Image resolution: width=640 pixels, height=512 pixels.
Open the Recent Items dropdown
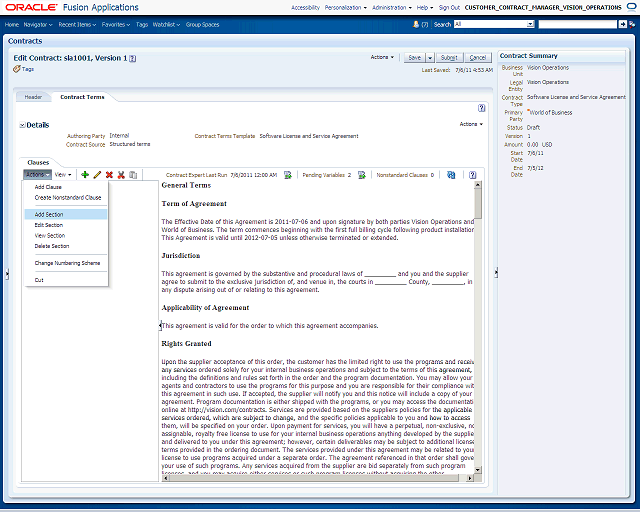point(77,24)
